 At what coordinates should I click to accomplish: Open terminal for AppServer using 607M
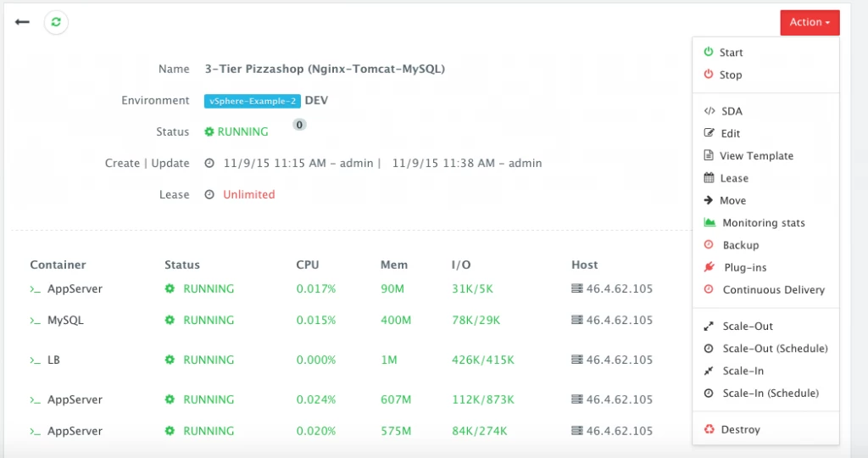[36, 399]
